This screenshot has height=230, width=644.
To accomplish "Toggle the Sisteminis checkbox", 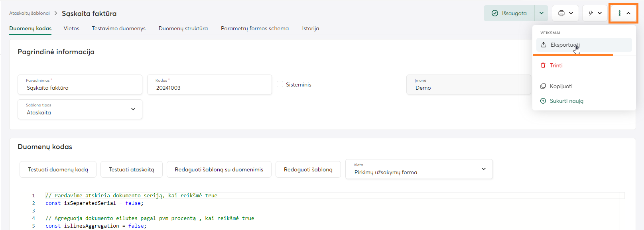I will pos(280,85).
